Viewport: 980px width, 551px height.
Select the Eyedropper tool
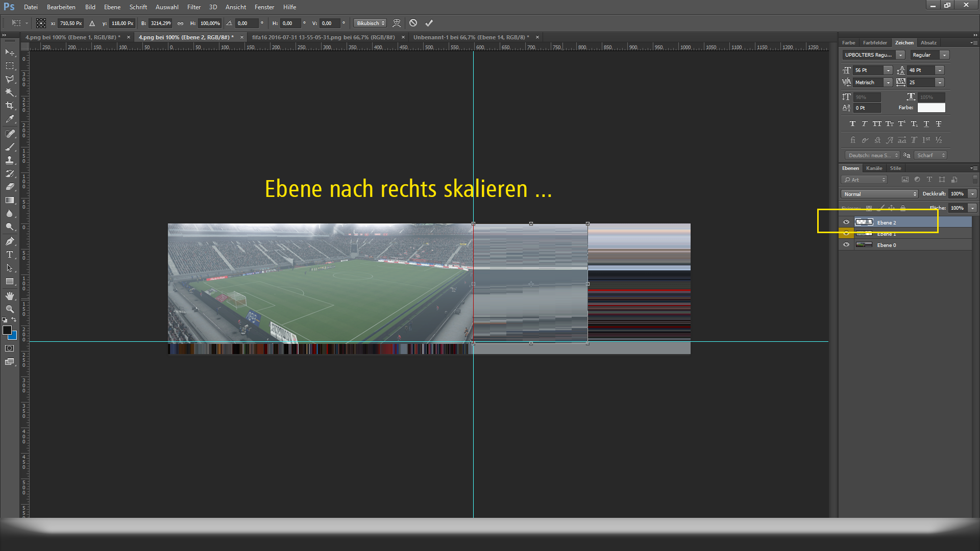(10, 119)
